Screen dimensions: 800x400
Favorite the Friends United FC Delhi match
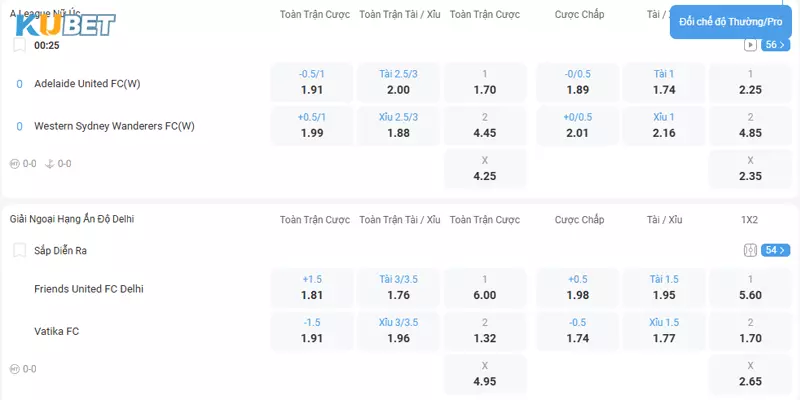tap(20, 250)
